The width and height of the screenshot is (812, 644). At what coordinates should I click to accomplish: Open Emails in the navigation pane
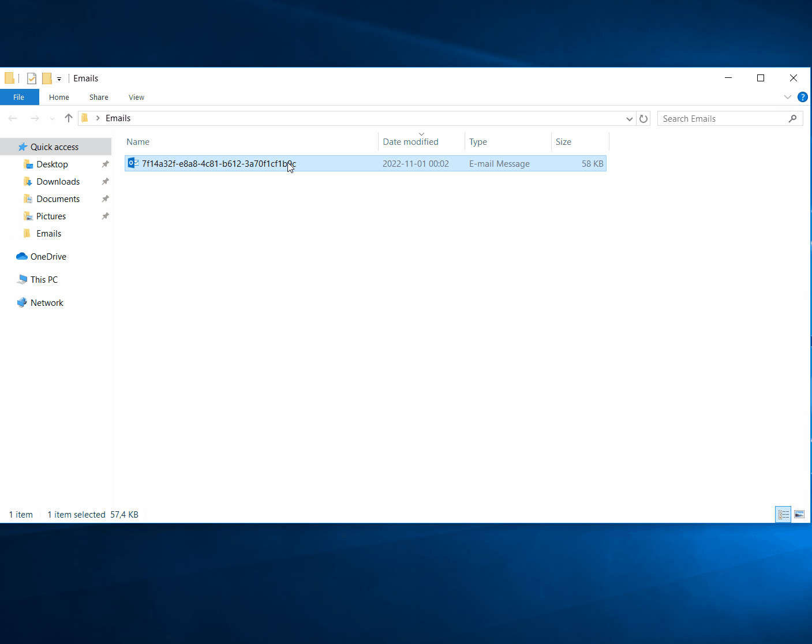pyautogui.click(x=48, y=234)
